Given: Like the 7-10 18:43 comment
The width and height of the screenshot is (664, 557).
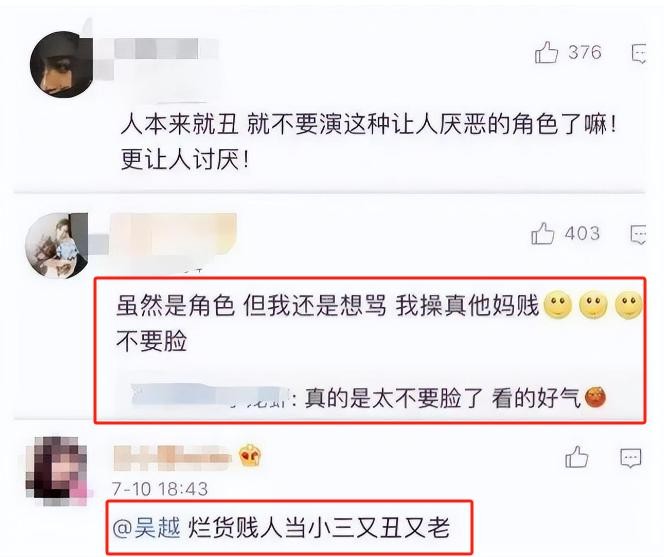Looking at the screenshot, I should 577,457.
